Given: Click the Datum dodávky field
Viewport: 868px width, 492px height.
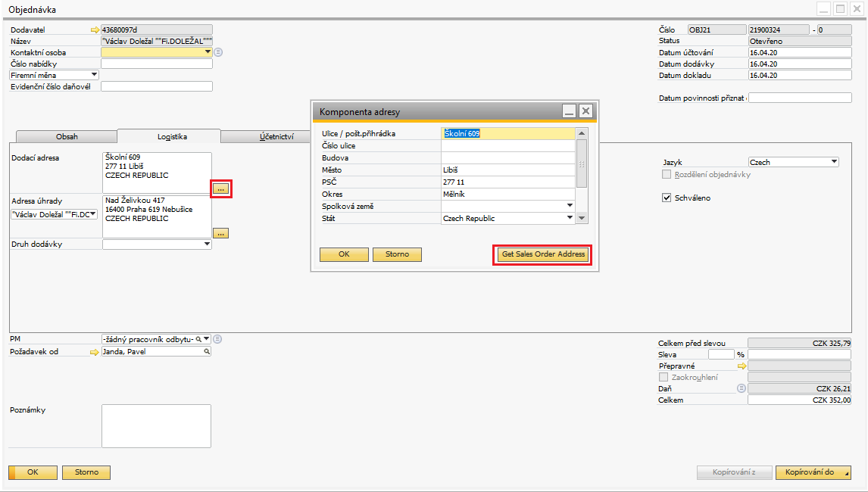Looking at the screenshot, I should (800, 64).
